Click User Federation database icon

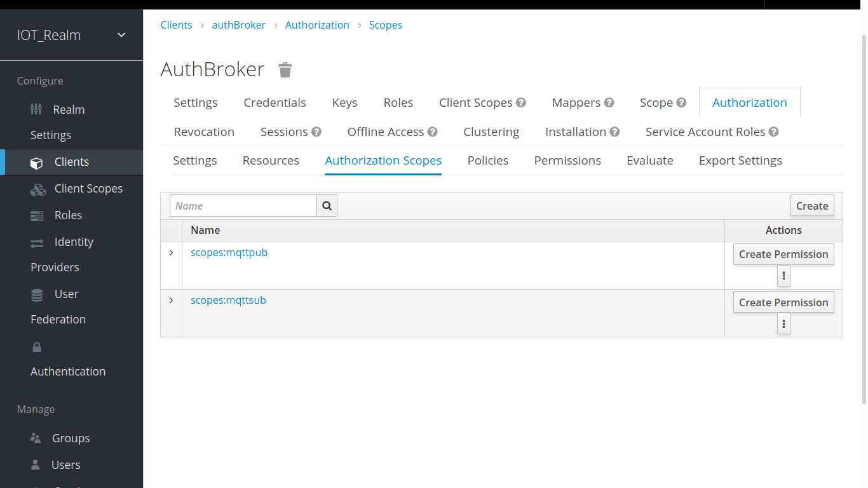(x=37, y=295)
